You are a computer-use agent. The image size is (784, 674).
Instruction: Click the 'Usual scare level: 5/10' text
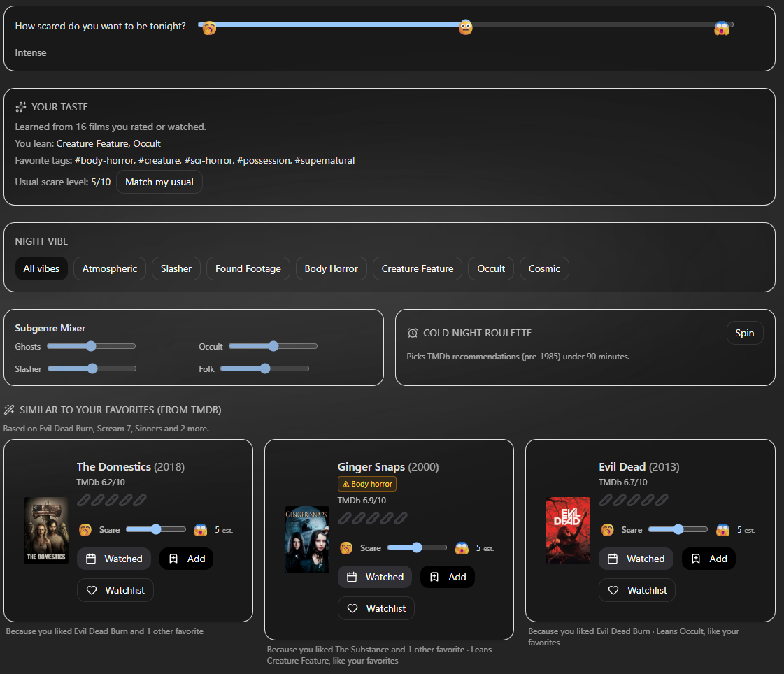(63, 182)
